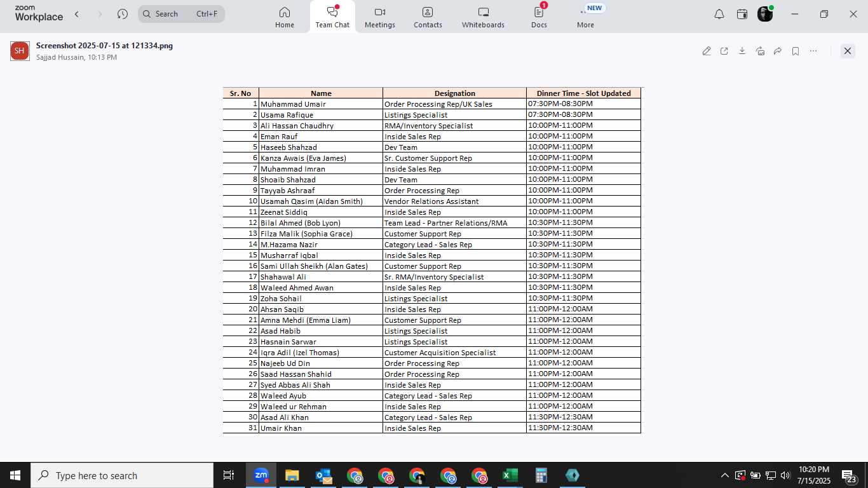Click the network tray icon
This screenshot has width=868, height=488.
770,475
